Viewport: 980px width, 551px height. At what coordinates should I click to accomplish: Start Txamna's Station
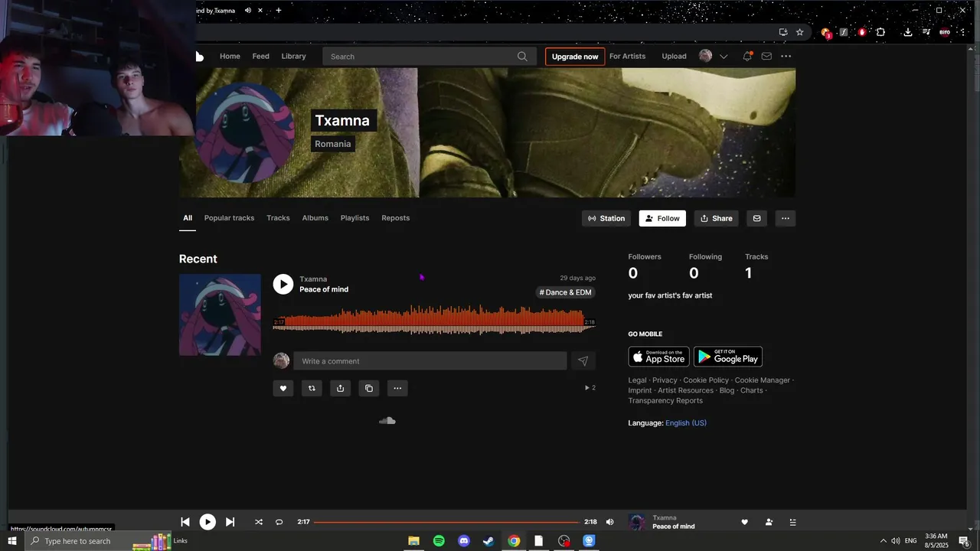pos(606,218)
